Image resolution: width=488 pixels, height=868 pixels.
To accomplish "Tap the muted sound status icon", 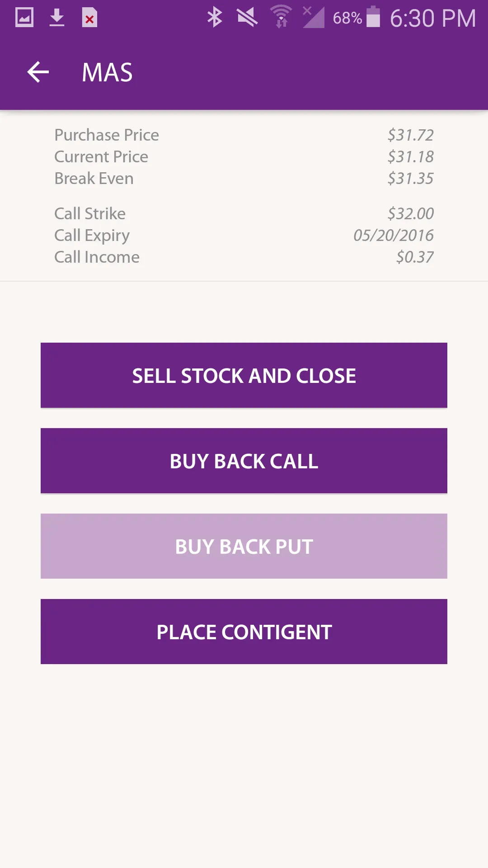I will (247, 18).
